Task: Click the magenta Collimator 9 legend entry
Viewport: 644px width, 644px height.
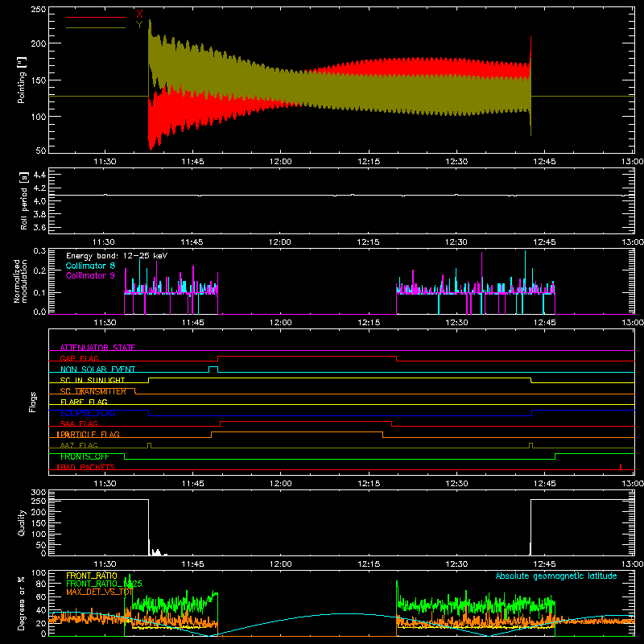Action: tap(90, 275)
